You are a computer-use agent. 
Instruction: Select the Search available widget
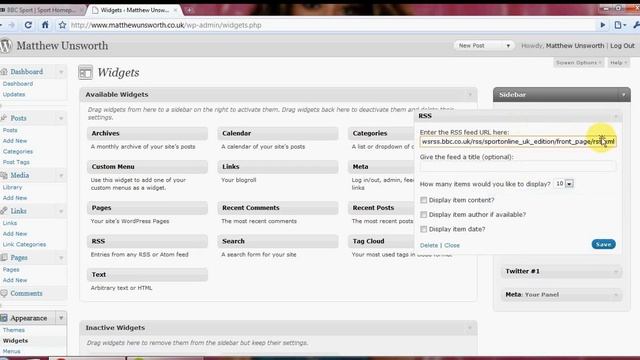pyautogui.click(x=278, y=241)
